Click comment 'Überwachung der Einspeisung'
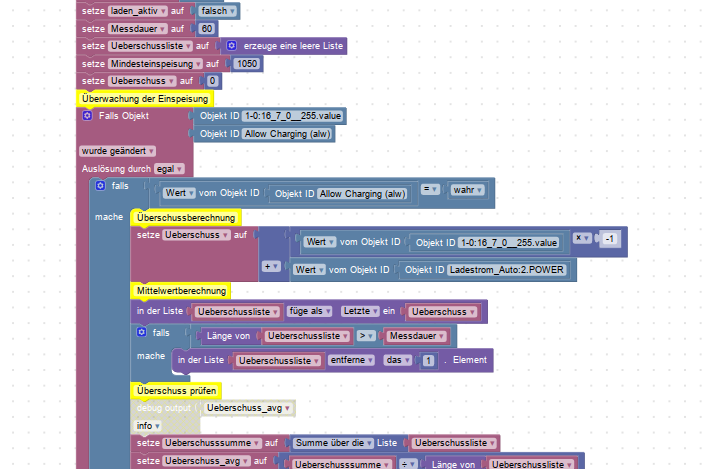The image size is (712, 469). (145, 99)
